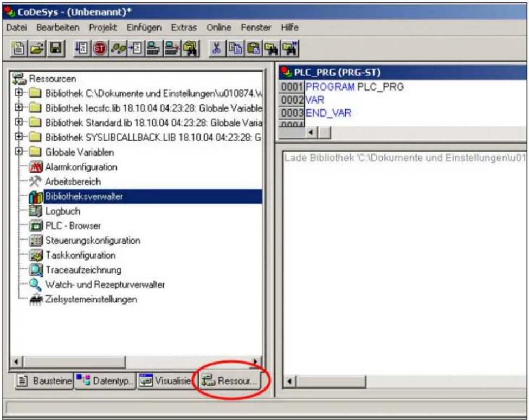Click the footprints single-step icon

click(x=118, y=49)
